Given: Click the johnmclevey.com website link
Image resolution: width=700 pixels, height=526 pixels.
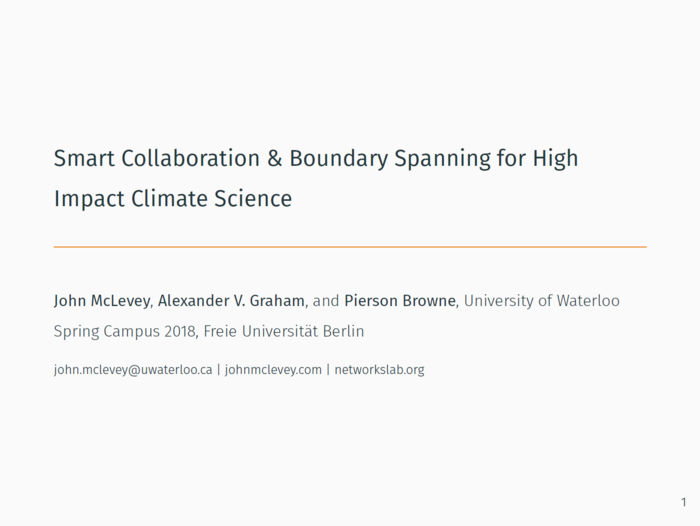Looking at the screenshot, I should [273, 370].
